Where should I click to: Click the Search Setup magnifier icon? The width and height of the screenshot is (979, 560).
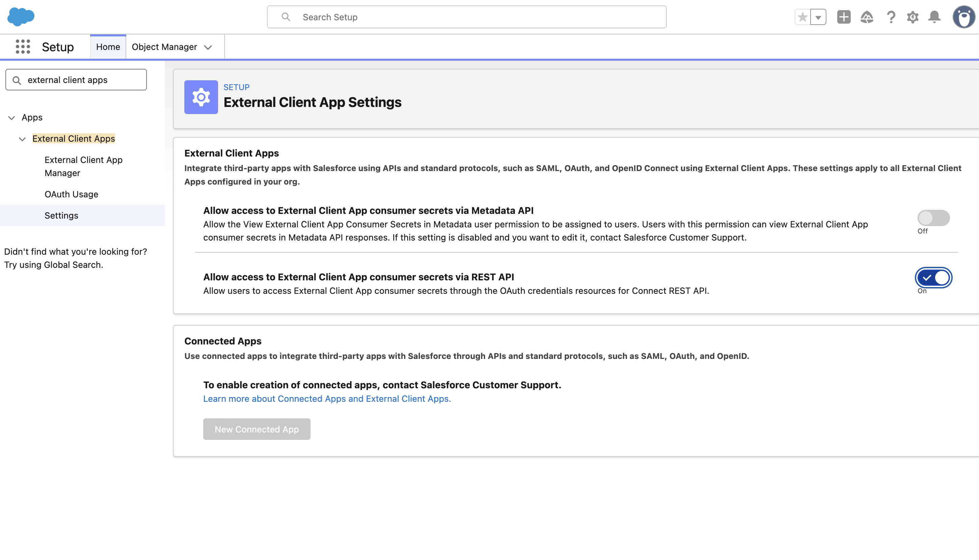[286, 17]
